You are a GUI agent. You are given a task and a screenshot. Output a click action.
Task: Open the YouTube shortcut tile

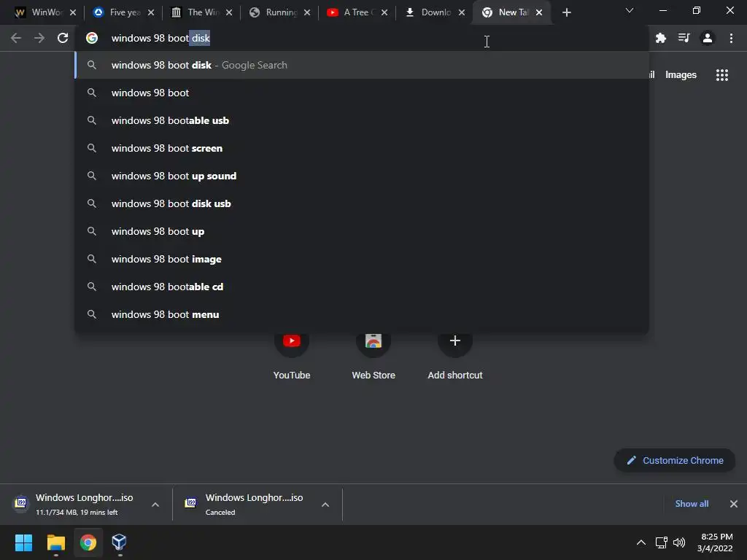(292, 356)
